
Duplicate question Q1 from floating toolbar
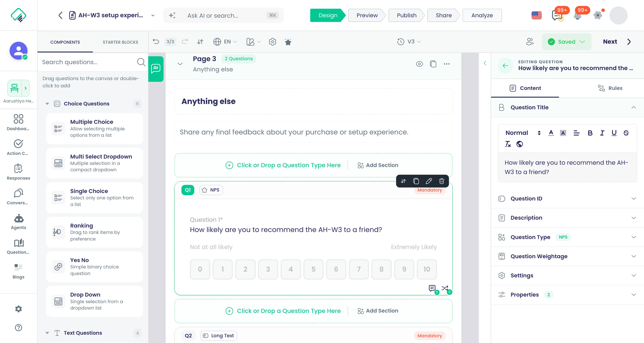[x=416, y=181]
